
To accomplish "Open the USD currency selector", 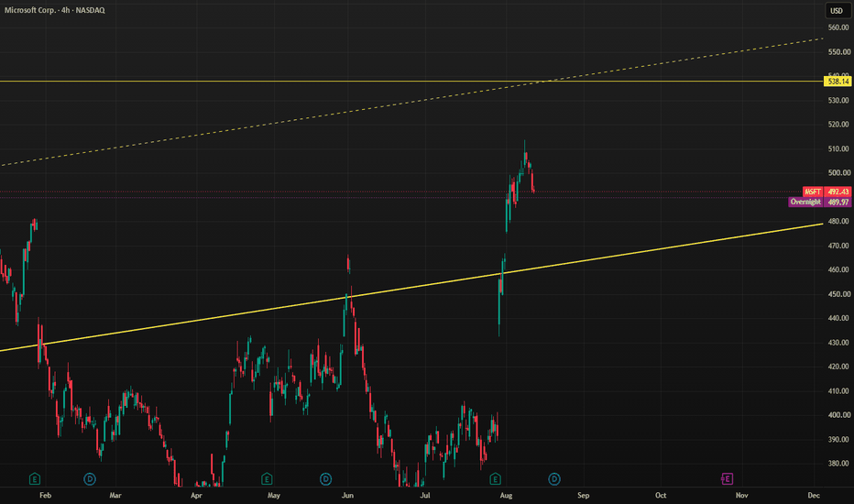I will [837, 10].
